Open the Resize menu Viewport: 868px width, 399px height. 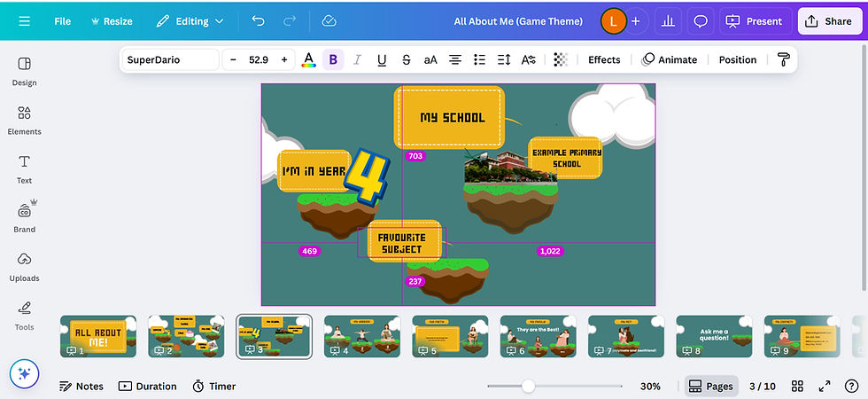112,21
